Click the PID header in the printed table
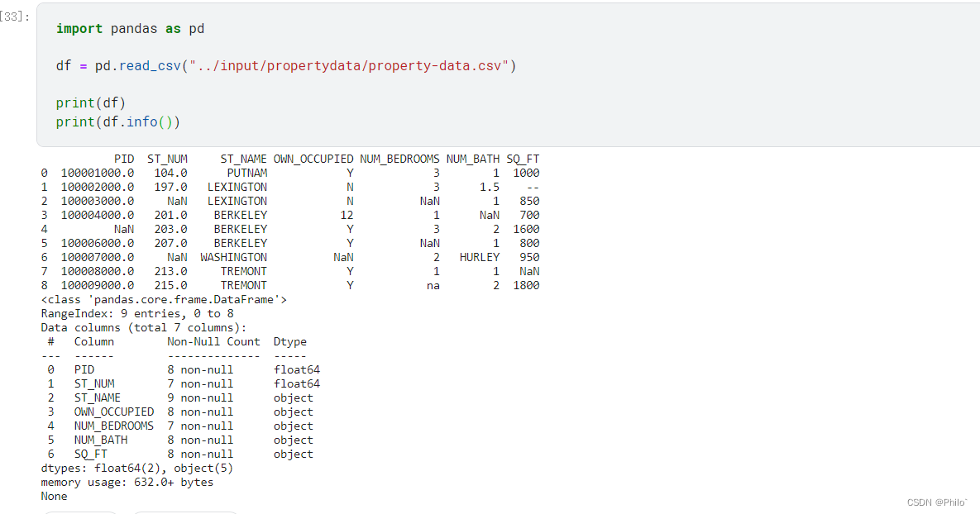 [124, 159]
